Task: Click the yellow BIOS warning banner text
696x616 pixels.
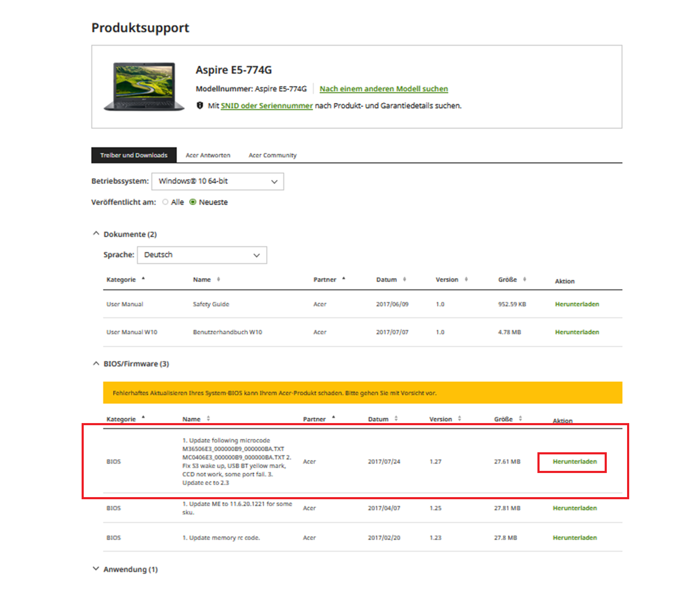Action: pyautogui.click(x=274, y=393)
